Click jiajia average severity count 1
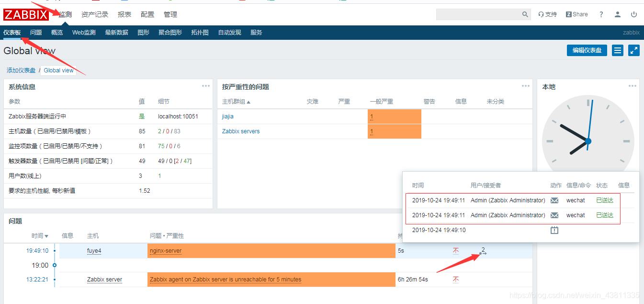 [x=372, y=117]
